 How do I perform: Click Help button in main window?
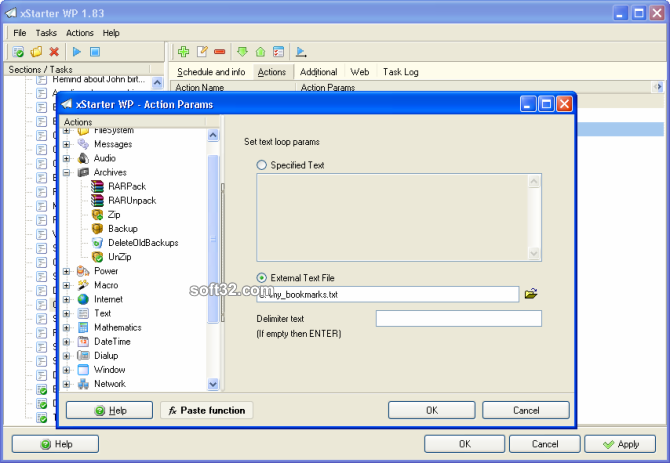(55, 444)
